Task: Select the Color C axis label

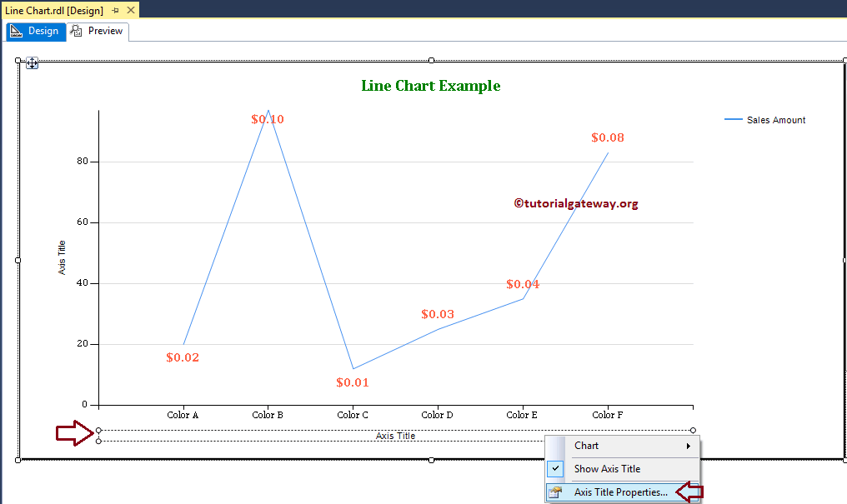Action: click(352, 415)
